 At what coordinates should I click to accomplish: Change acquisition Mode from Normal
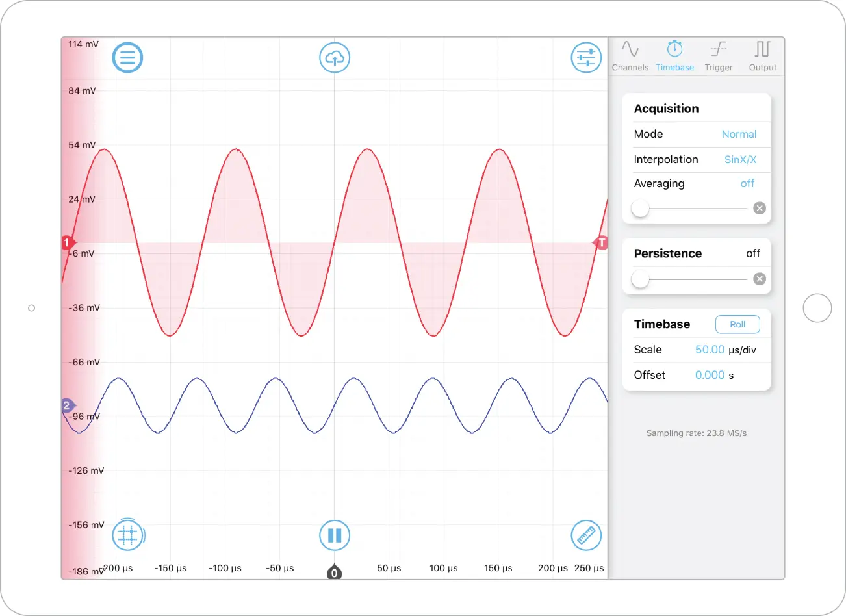coord(739,135)
